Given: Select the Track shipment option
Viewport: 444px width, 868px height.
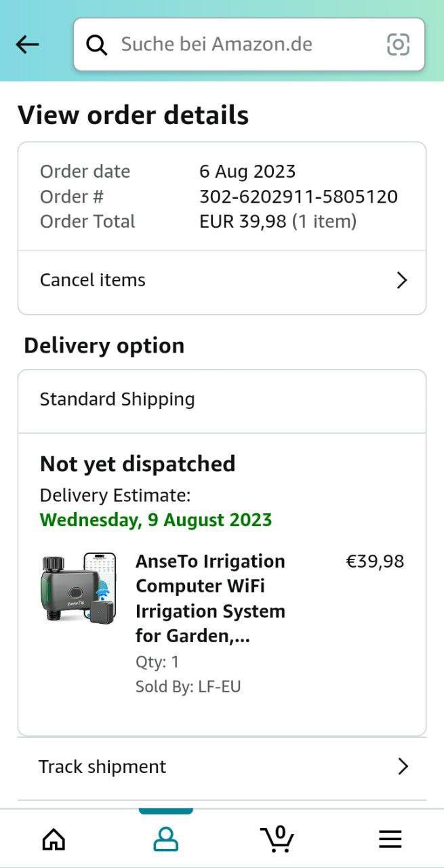Looking at the screenshot, I should pyautogui.click(x=102, y=766).
